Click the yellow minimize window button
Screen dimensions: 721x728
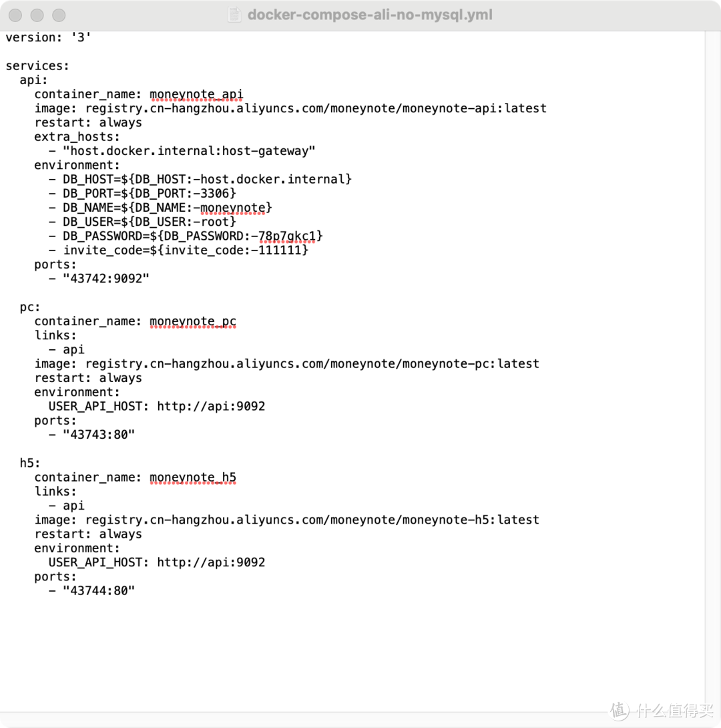(37, 15)
